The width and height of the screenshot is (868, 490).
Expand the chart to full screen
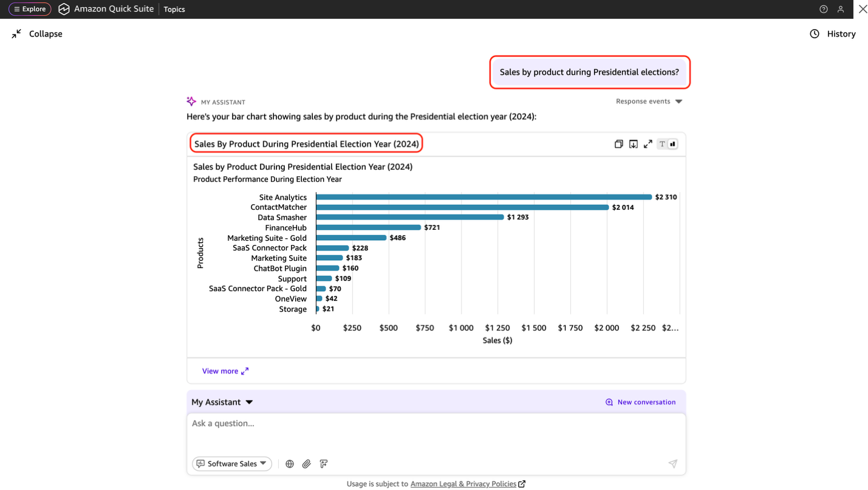click(x=648, y=144)
